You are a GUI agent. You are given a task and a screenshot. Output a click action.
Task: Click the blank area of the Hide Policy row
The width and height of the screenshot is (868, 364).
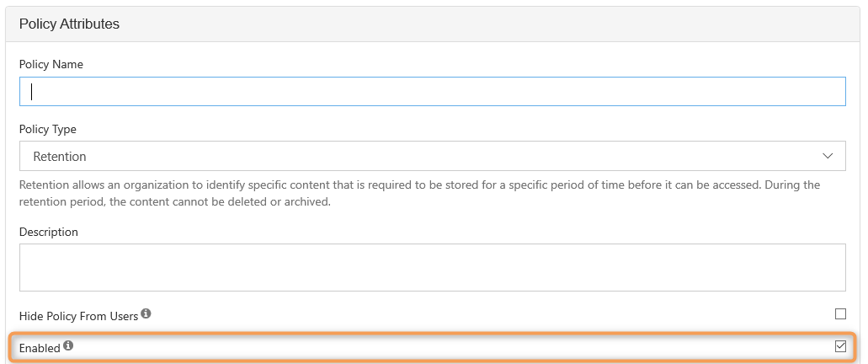pyautogui.click(x=488, y=315)
